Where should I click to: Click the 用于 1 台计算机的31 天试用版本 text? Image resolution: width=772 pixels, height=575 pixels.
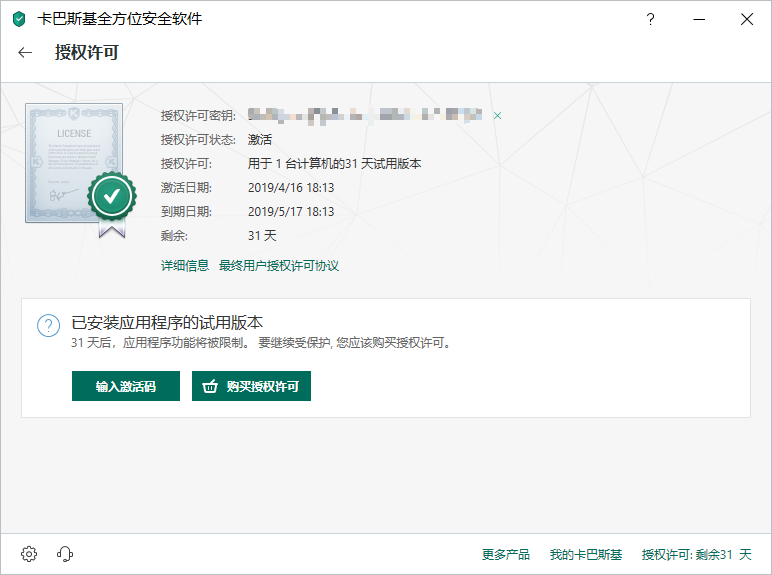[334, 163]
